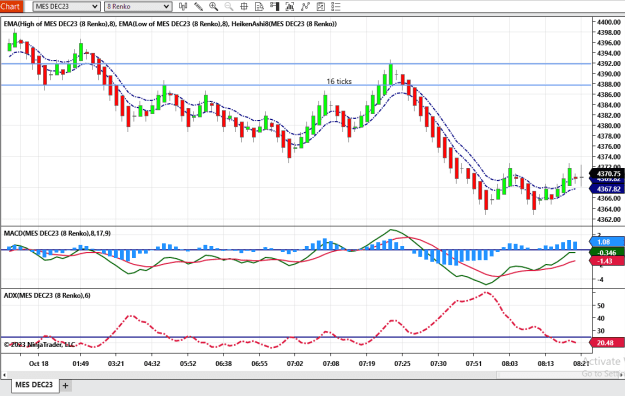Toggle the cross hair cursor icon

(x=244, y=6)
